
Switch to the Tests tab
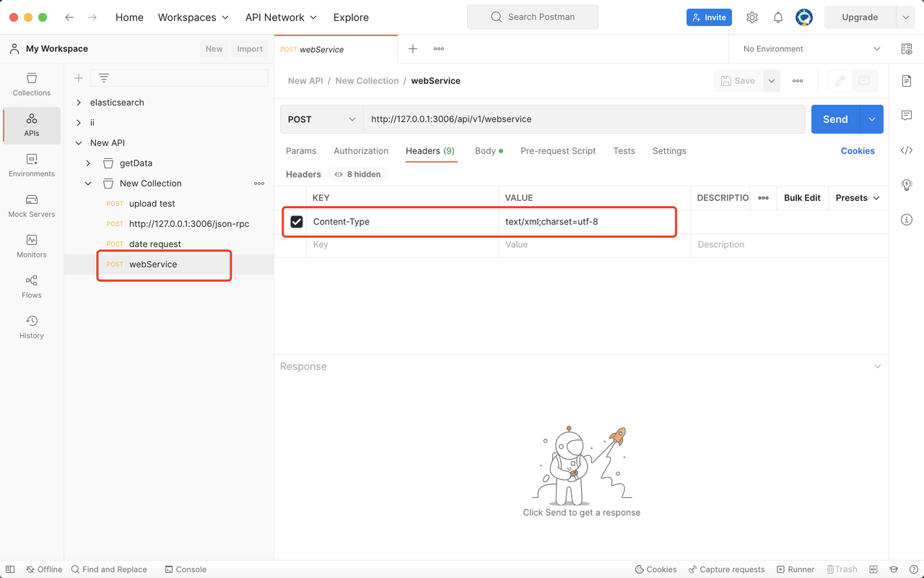[x=624, y=151]
